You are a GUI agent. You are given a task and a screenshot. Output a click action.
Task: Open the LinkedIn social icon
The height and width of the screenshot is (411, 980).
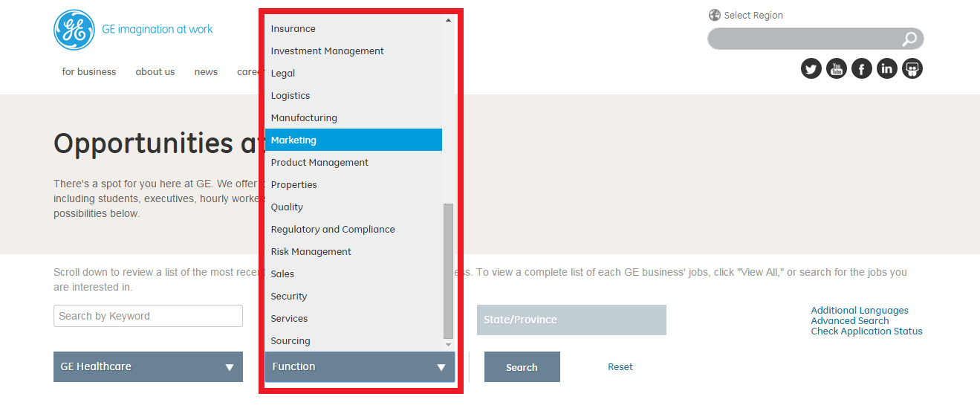point(887,69)
